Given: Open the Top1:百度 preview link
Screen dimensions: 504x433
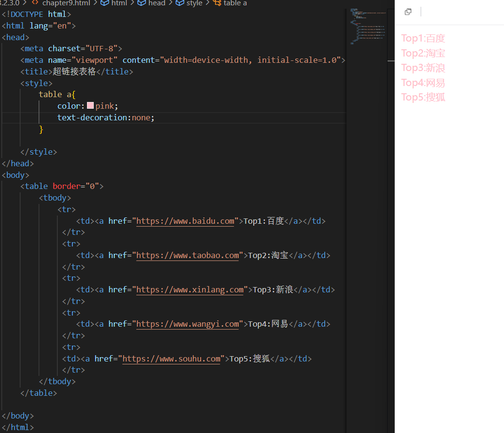Looking at the screenshot, I should point(423,38).
